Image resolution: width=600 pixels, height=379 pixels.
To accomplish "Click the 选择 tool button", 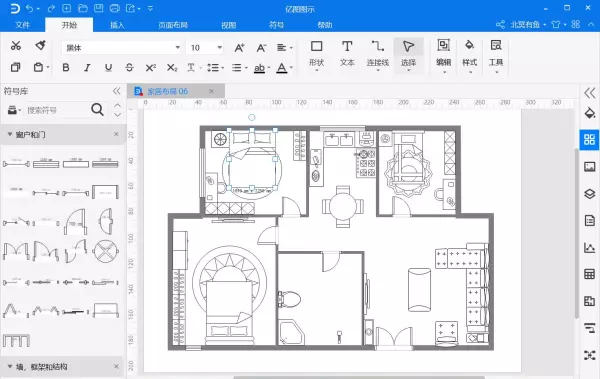I will (x=408, y=55).
